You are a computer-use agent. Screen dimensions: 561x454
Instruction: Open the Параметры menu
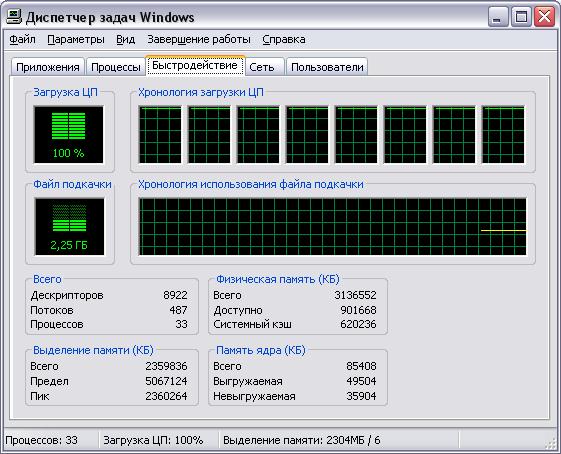click(x=76, y=39)
